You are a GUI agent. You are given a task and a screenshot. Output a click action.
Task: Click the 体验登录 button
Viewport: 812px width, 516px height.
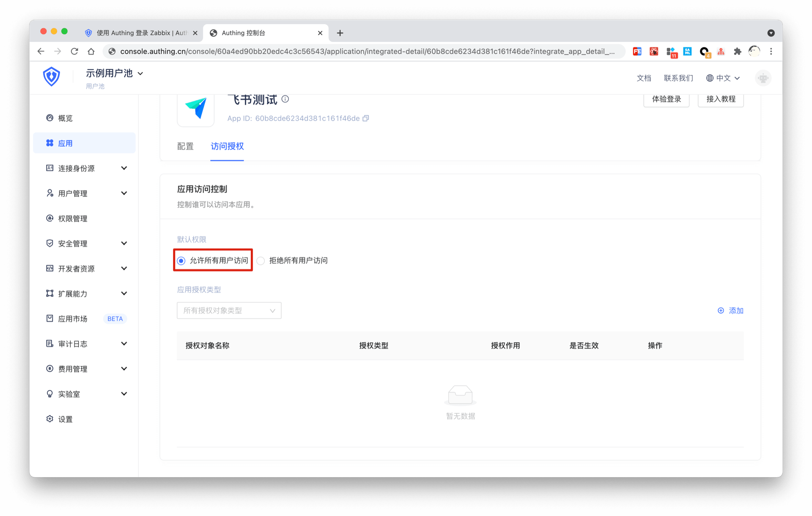tap(666, 99)
